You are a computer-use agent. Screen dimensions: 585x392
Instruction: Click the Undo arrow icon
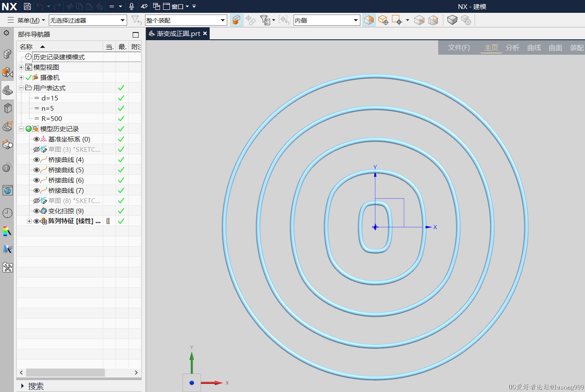[x=40, y=6]
